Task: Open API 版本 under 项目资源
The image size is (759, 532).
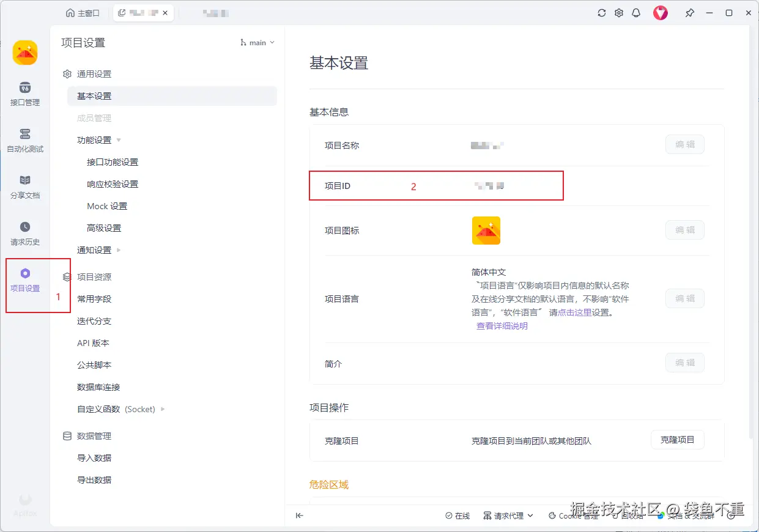Action: pos(93,343)
